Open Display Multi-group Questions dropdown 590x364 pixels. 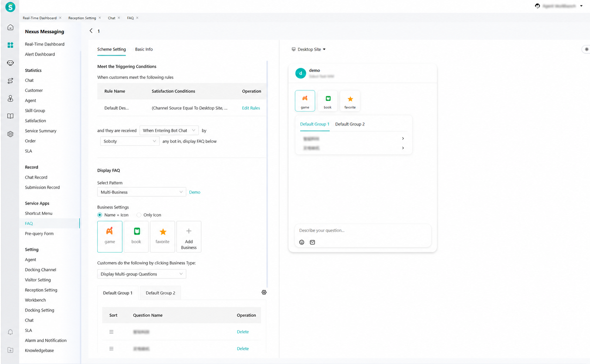(x=142, y=274)
